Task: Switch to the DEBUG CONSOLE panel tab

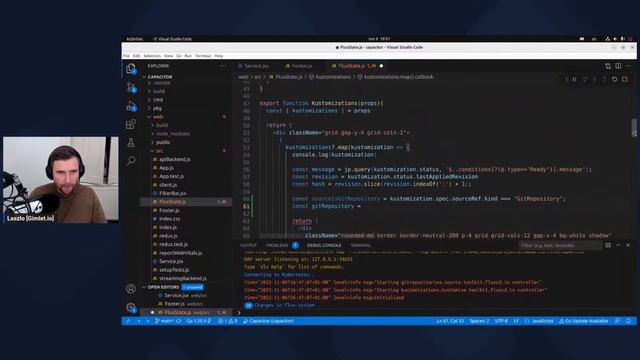Action: [x=324, y=245]
